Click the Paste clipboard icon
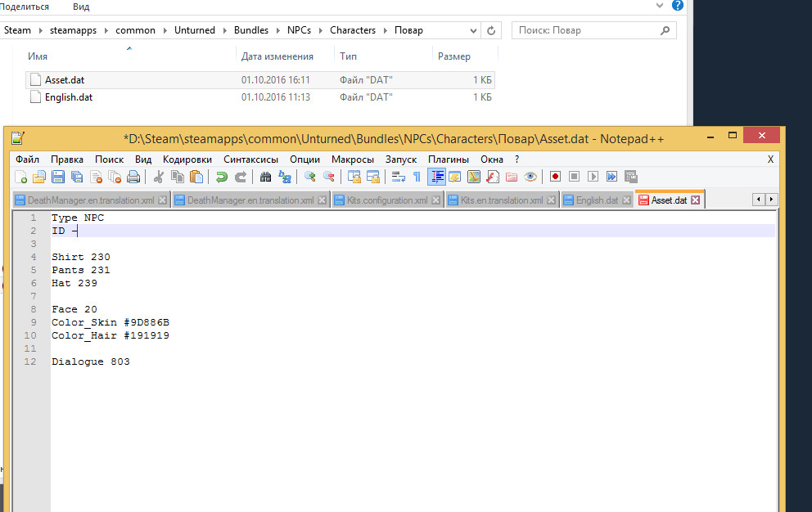This screenshot has width=812, height=512. point(196,177)
